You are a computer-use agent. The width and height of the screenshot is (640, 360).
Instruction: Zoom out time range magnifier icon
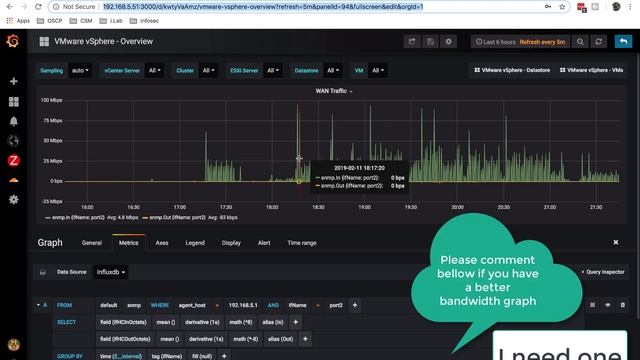[x=580, y=42]
